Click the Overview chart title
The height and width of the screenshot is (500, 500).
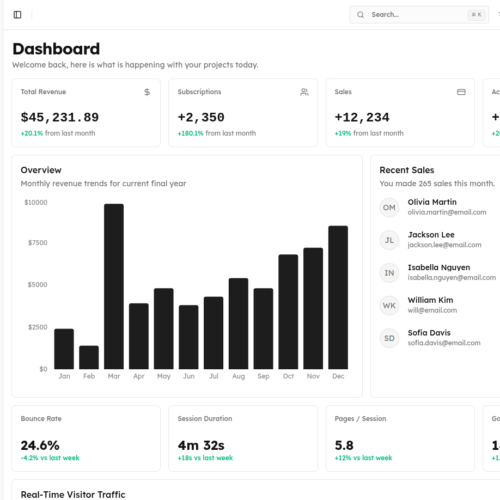(x=41, y=170)
